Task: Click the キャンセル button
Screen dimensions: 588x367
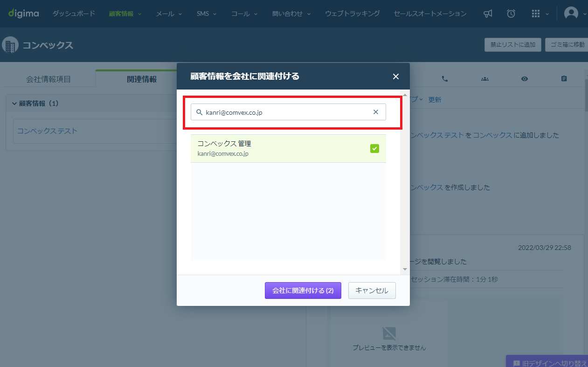Action: [x=372, y=291]
